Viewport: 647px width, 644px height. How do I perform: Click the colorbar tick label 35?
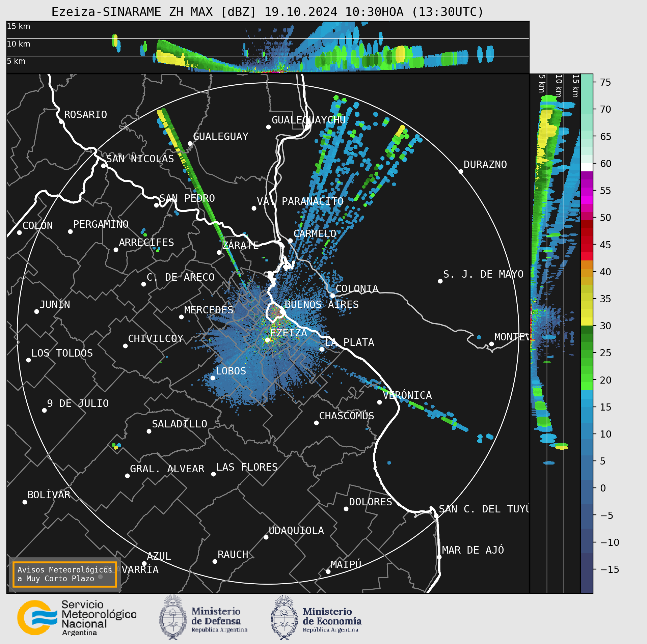[605, 299]
